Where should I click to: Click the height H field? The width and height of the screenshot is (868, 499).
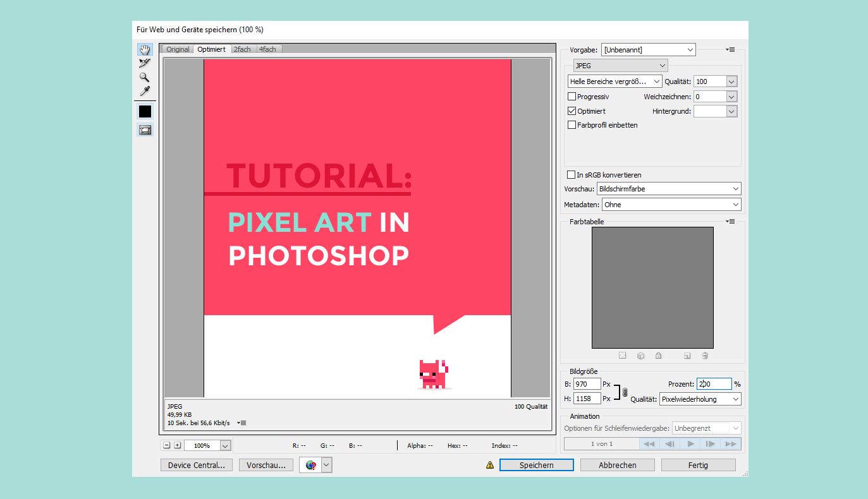(x=587, y=399)
